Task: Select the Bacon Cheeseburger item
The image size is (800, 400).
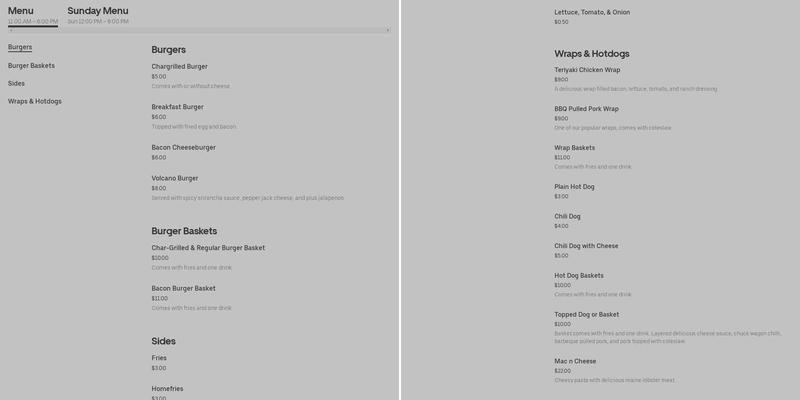Action: click(x=183, y=147)
